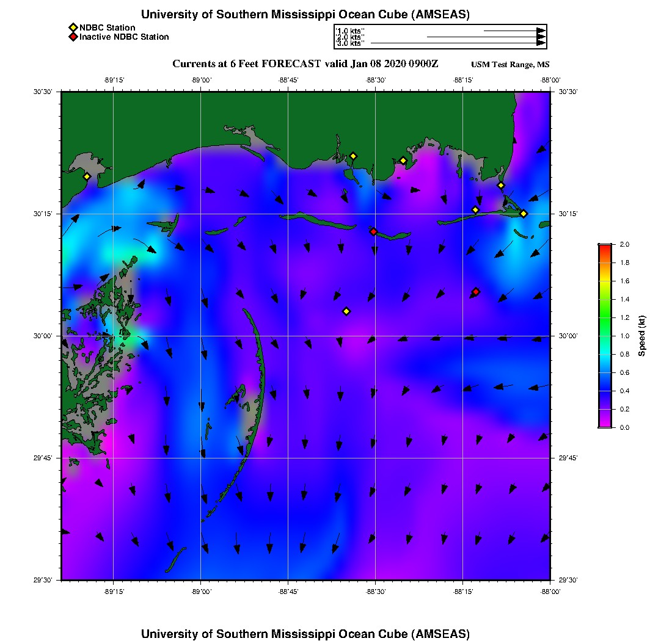This screenshot has width=672, height=641.
Task: Click the yellow station marker just east of 88°15' below 30°15'
Action: tap(475, 210)
